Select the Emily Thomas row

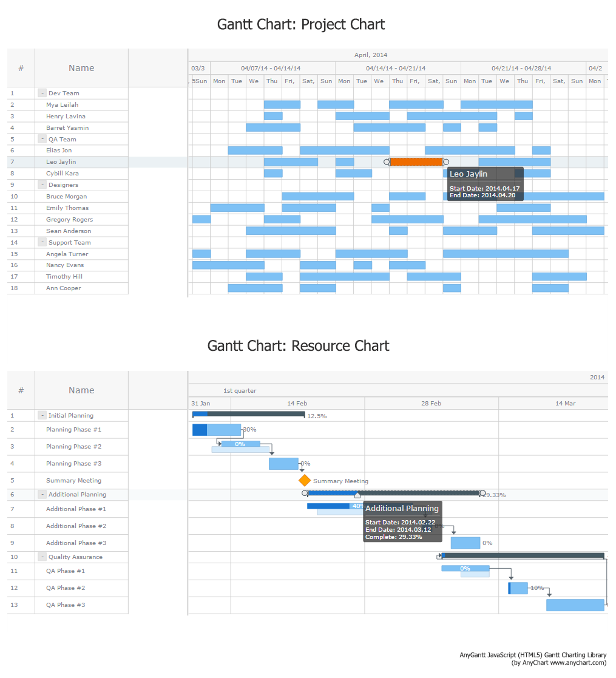[x=67, y=208]
